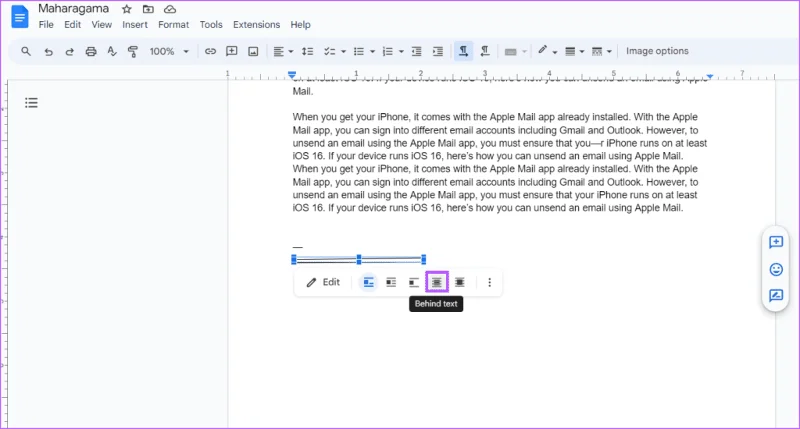Show the document outline

point(31,103)
